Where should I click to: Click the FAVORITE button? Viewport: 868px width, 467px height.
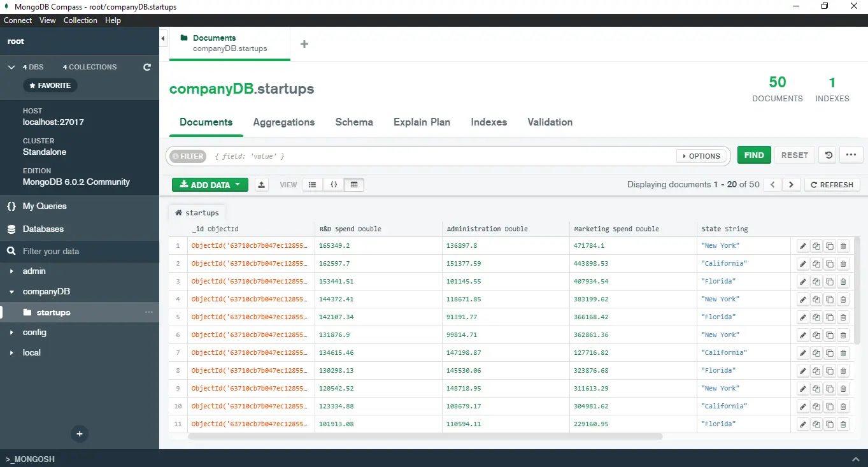point(50,85)
